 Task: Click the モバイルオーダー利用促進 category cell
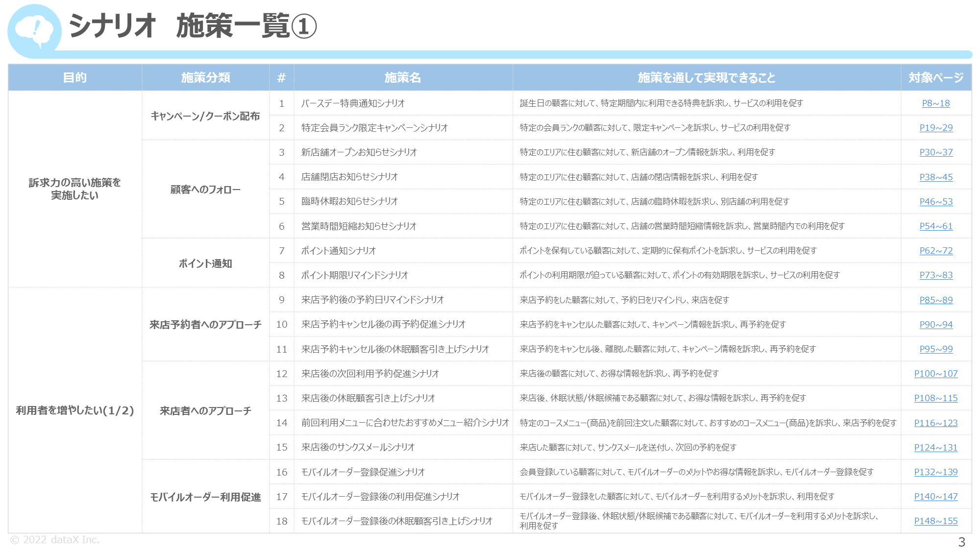205,497
